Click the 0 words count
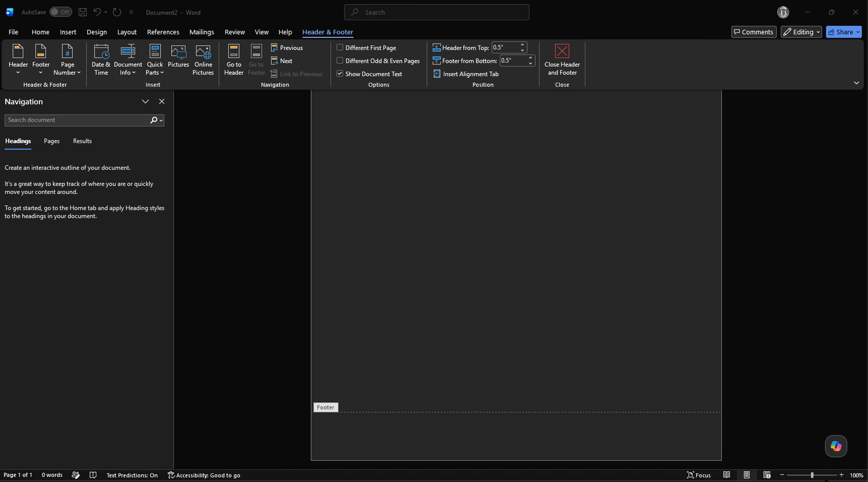This screenshot has width=868, height=482. [x=52, y=475]
